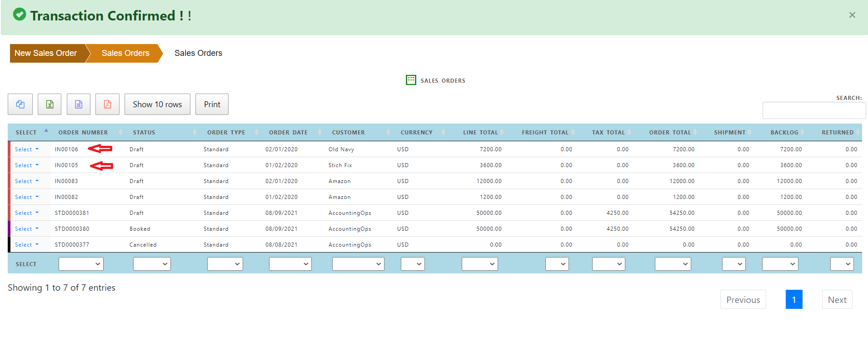This screenshot has width=868, height=337.
Task: Open Tax Total filter dropdown in footer
Action: pos(609,264)
